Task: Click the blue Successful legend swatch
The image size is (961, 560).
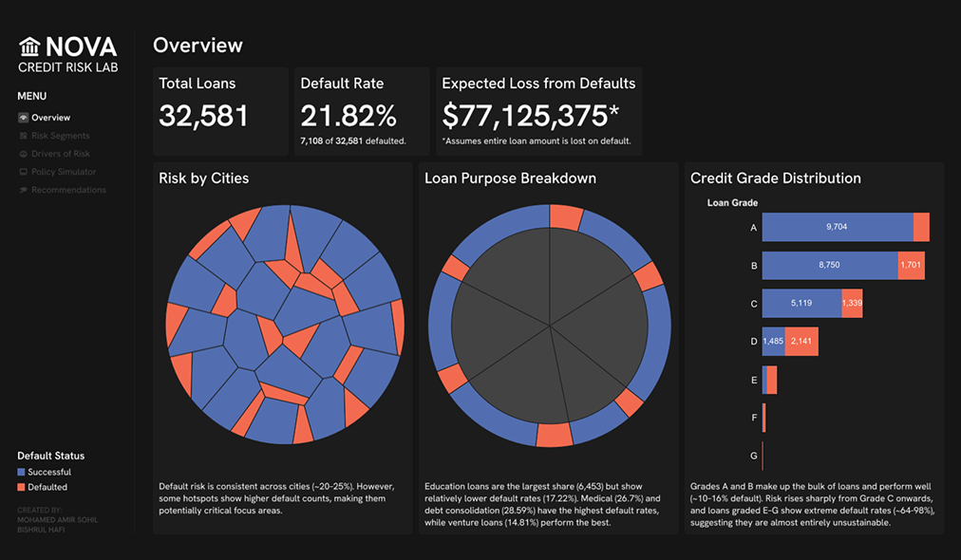Action: [22, 472]
